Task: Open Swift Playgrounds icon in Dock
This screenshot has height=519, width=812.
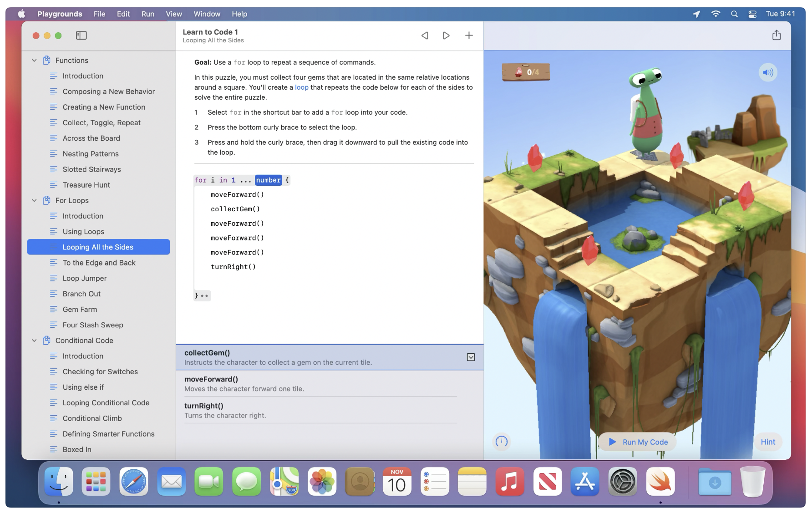Action: tap(660, 482)
